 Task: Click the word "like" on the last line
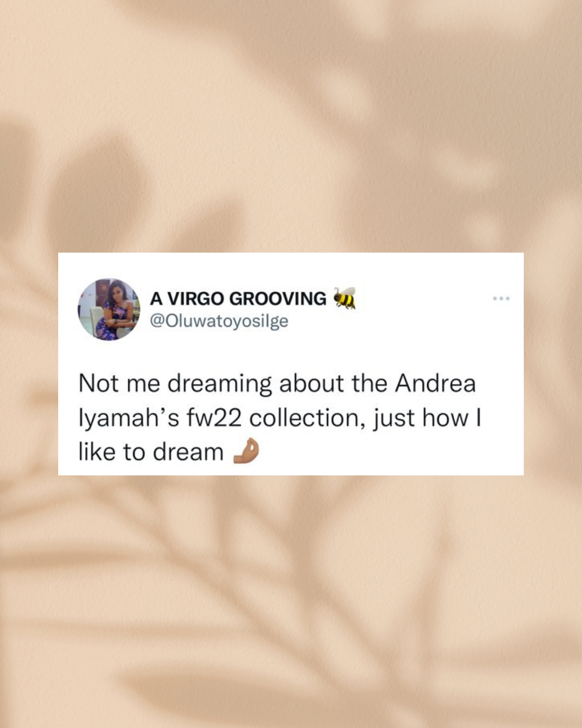[x=97, y=452]
